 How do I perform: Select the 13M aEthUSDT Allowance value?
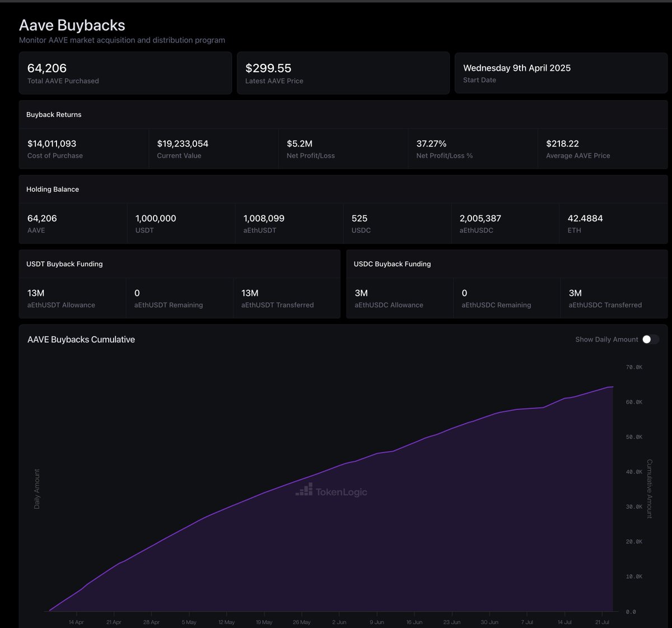tap(36, 293)
